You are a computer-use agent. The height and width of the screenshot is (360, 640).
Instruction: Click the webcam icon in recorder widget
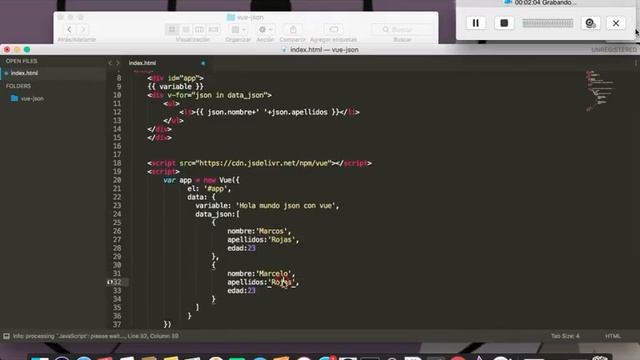tap(590, 23)
